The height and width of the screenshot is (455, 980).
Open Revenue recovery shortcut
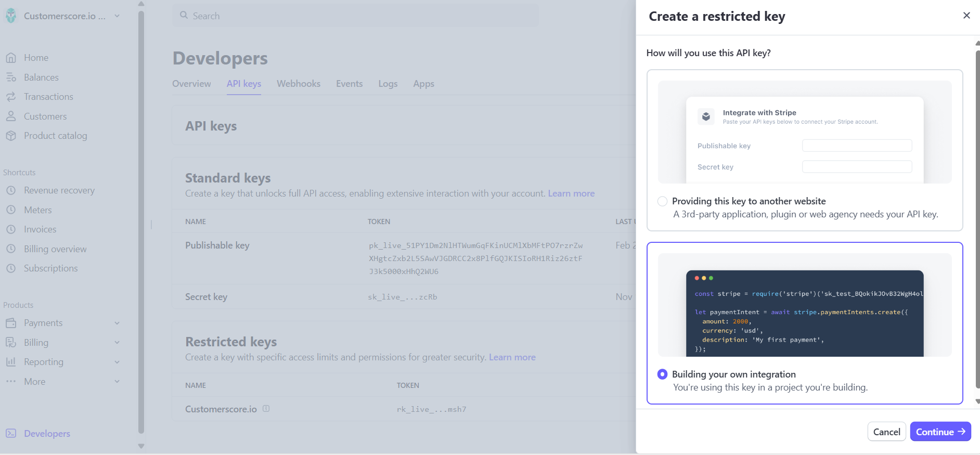pos(59,190)
